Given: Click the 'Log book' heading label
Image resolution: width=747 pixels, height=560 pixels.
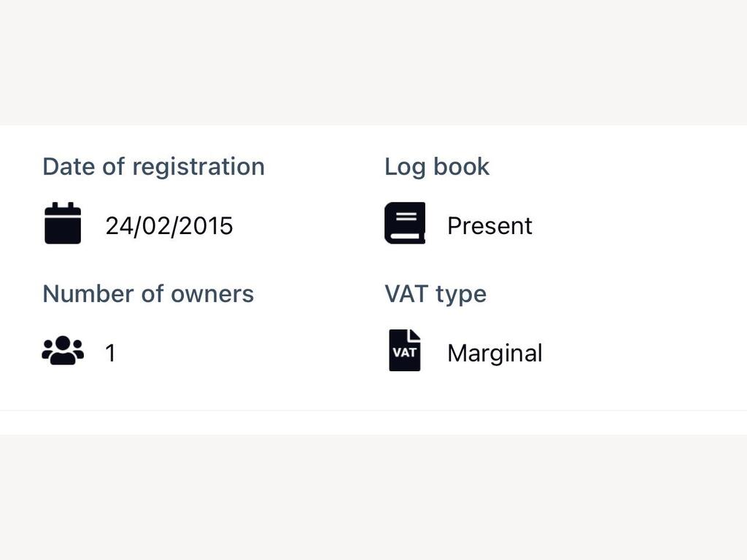Looking at the screenshot, I should (x=437, y=167).
